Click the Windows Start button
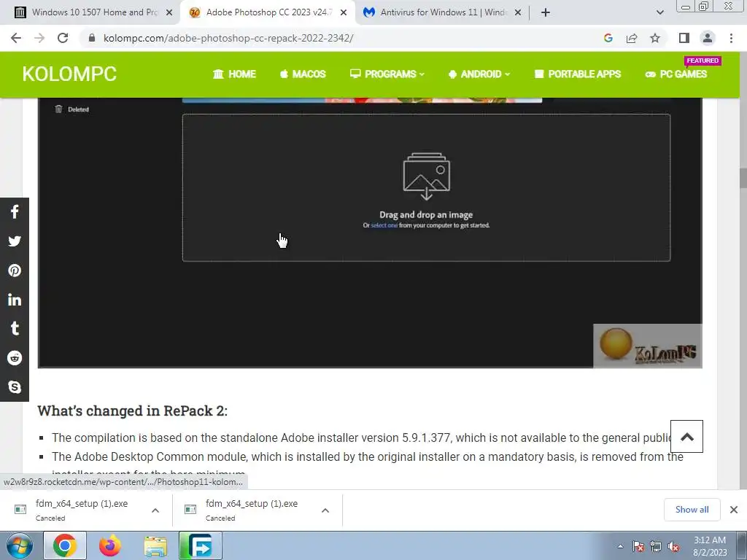 pyautogui.click(x=20, y=545)
